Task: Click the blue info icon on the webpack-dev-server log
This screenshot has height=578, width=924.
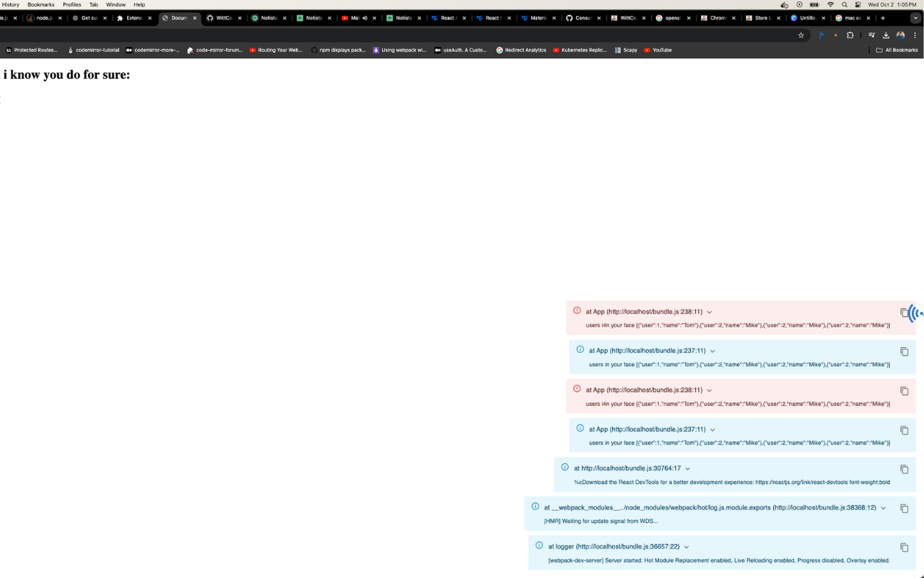Action: click(x=539, y=545)
